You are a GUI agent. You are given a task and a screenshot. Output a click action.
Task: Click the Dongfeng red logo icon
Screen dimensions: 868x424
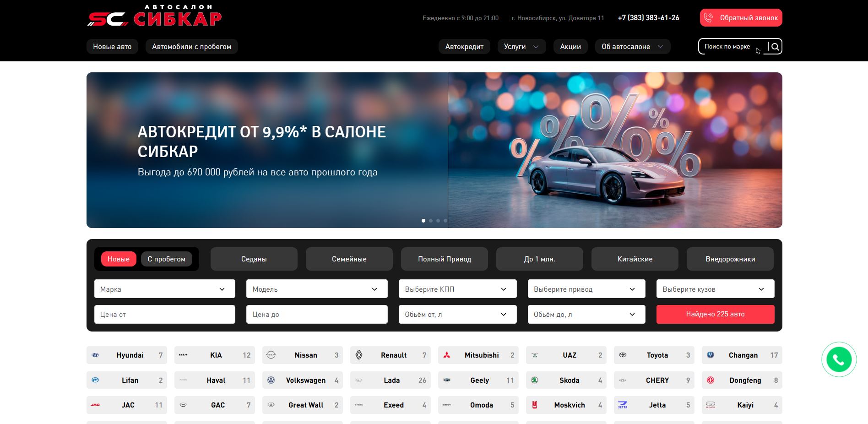point(711,380)
